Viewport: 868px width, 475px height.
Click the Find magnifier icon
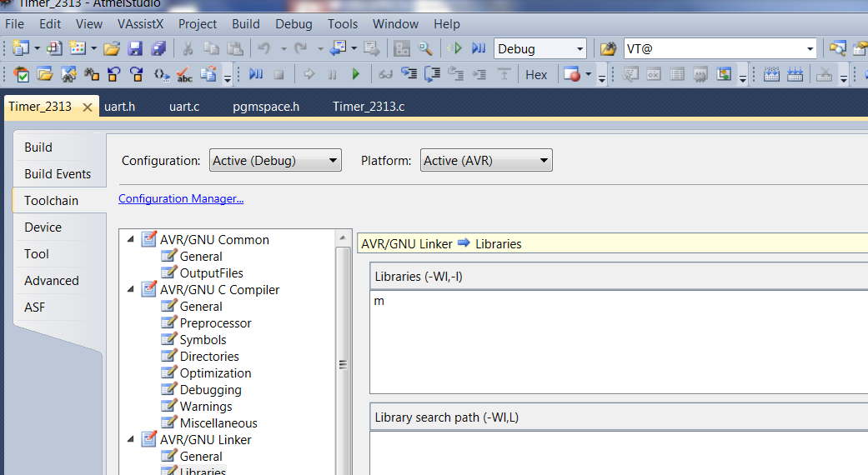425,48
